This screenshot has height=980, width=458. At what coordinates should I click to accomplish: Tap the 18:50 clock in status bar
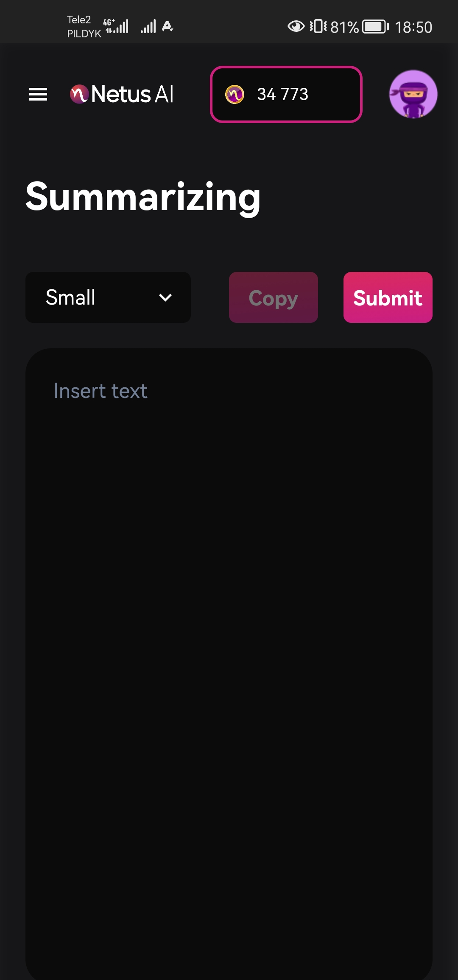click(413, 27)
